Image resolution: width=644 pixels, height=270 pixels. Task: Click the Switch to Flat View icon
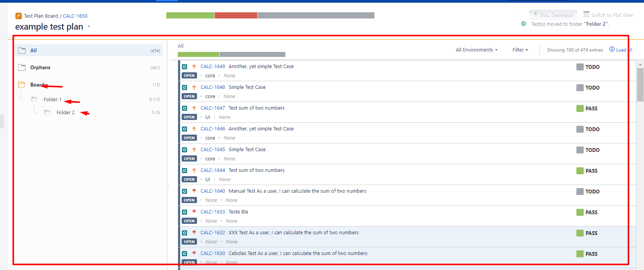pos(586,14)
